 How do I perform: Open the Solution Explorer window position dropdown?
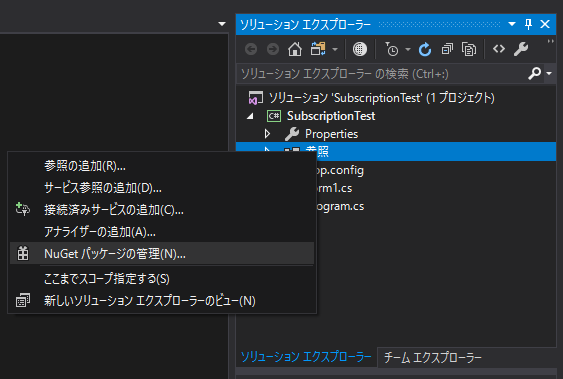pos(512,24)
